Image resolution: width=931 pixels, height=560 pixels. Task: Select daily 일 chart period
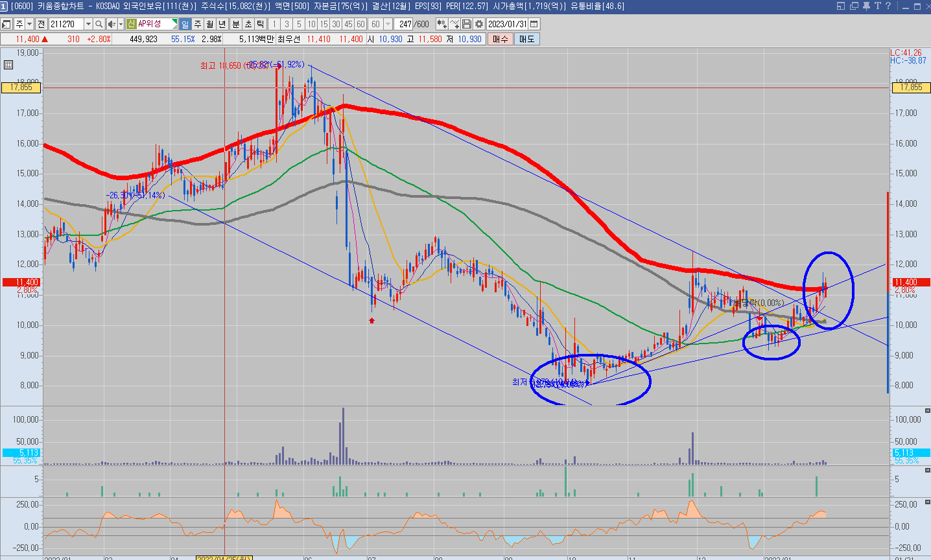pos(185,24)
